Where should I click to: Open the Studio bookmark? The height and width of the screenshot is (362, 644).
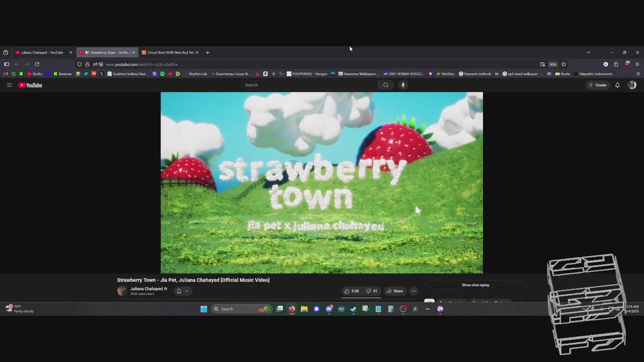tap(35, 74)
